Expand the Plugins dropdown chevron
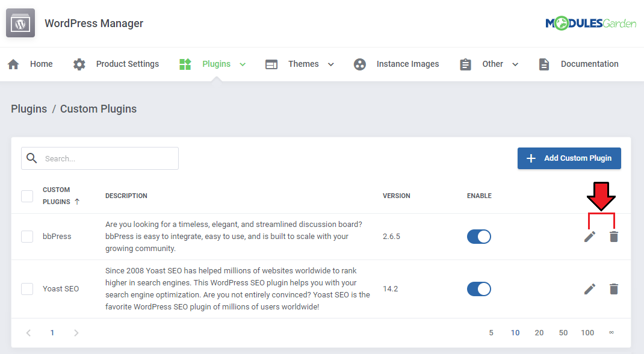644x354 pixels. click(x=243, y=64)
